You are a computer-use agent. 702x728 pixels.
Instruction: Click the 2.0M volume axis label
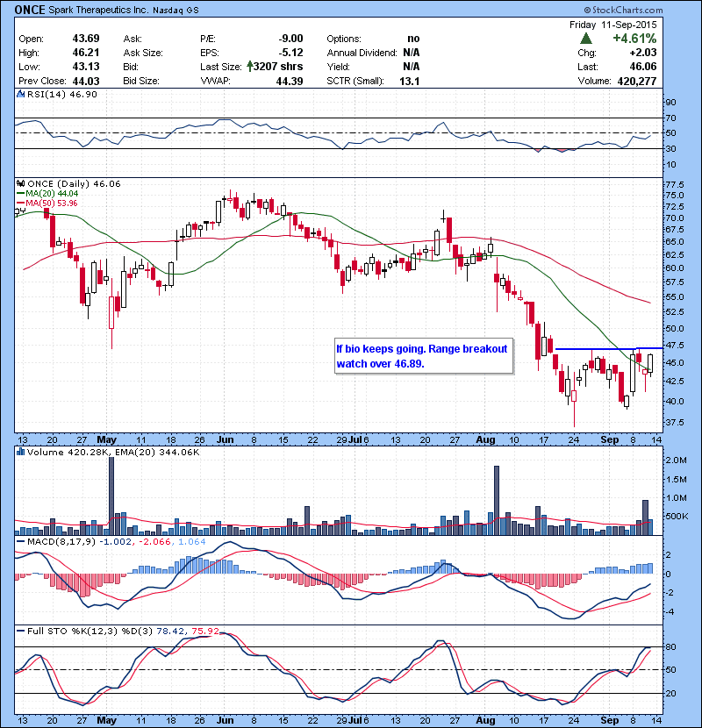tap(676, 460)
